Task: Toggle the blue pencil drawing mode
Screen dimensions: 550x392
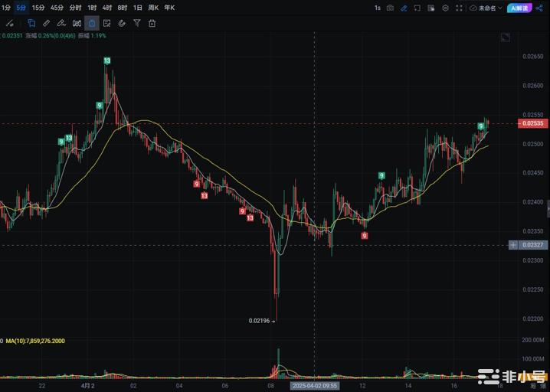Action: 404,8
